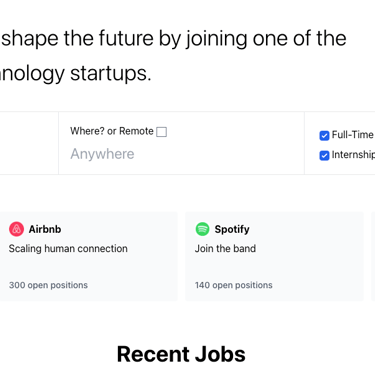Click the Internship label text
The image size is (375, 366).
coord(353,155)
